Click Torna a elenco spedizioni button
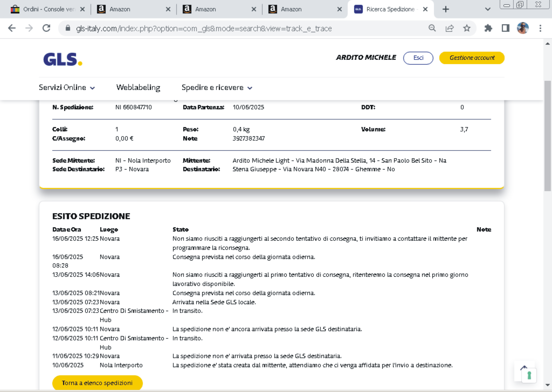The height and width of the screenshot is (392, 552). [x=97, y=383]
